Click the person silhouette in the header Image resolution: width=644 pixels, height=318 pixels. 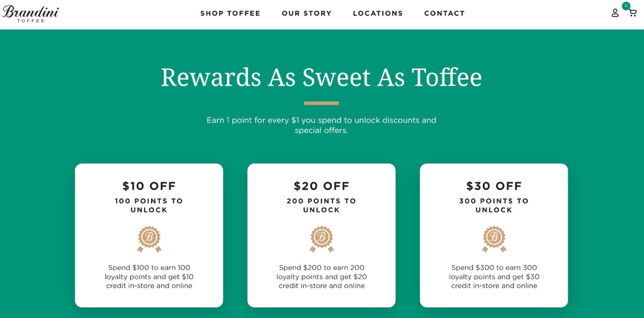click(x=615, y=13)
